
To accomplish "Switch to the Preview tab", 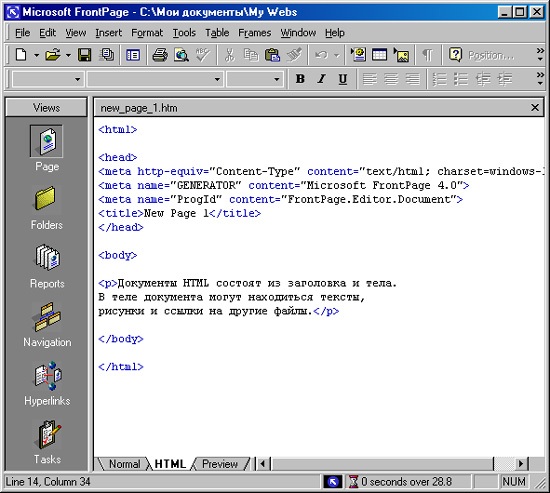I will [220, 464].
